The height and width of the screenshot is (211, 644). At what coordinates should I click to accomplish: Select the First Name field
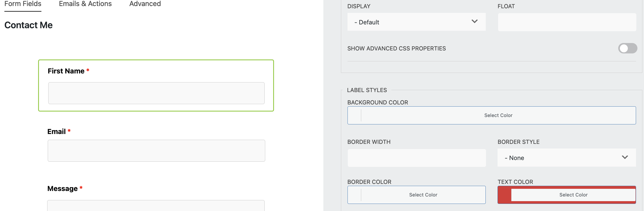click(156, 85)
